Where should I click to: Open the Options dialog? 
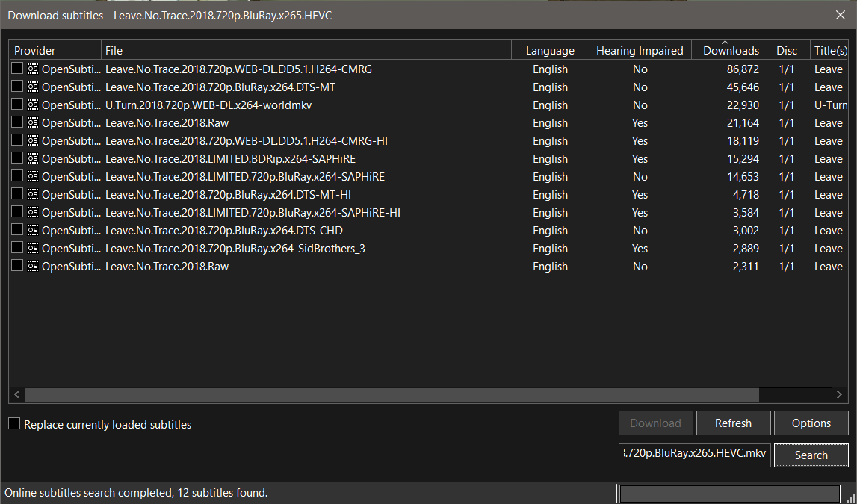coord(811,423)
